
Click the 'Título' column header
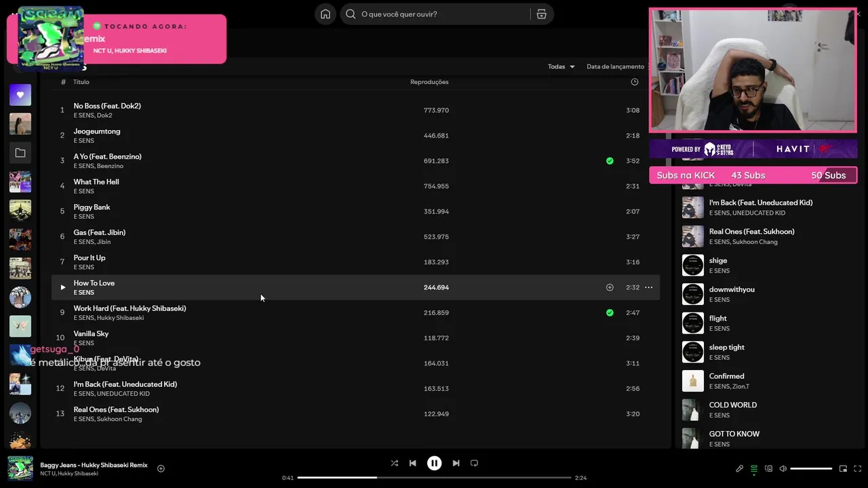[x=81, y=82]
